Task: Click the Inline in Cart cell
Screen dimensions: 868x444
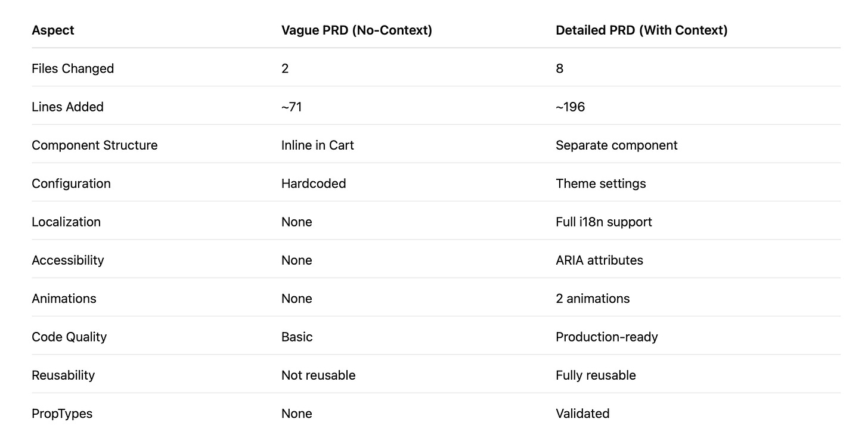Action: (x=318, y=145)
